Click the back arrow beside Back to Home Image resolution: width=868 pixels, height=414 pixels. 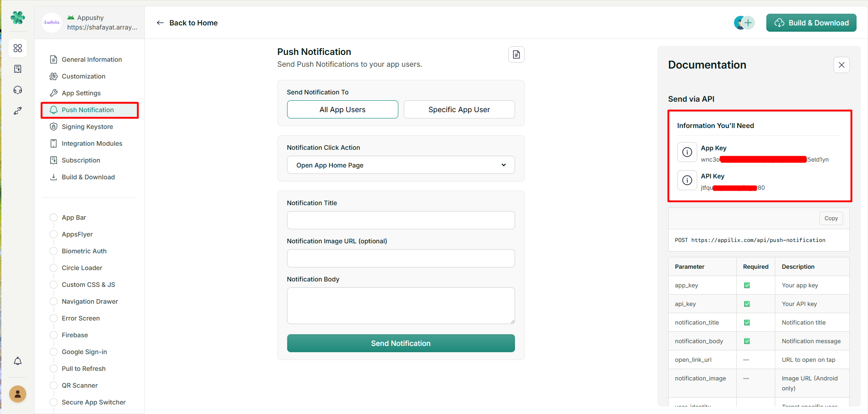click(160, 23)
